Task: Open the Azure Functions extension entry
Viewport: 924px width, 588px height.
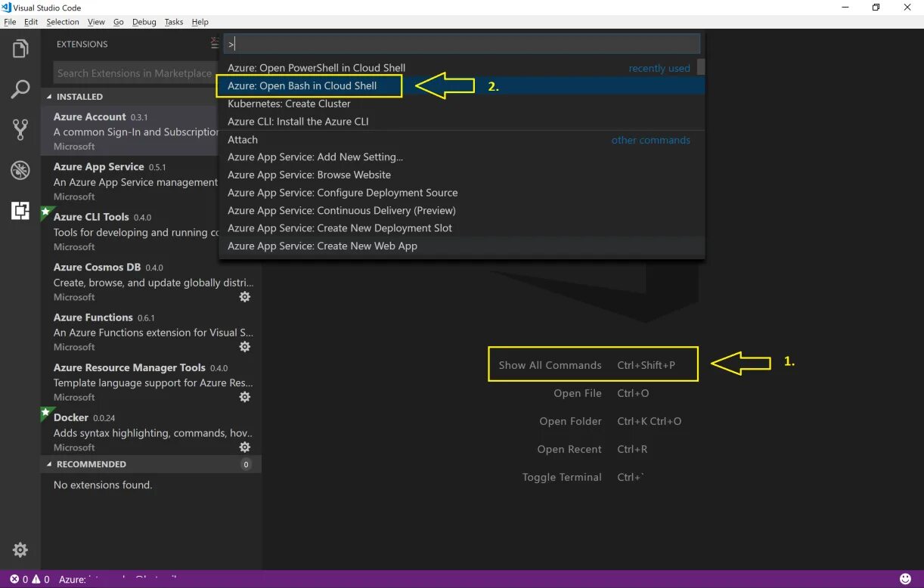Action: tap(151, 332)
